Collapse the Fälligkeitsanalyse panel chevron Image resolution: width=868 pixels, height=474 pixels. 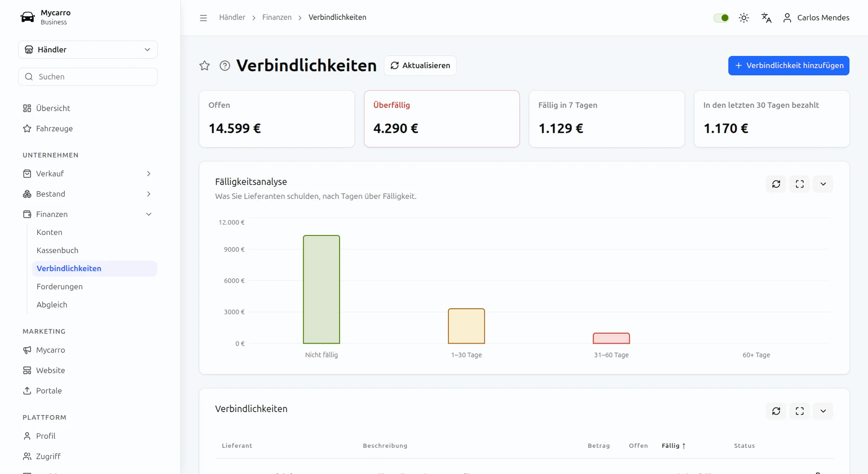coord(823,184)
